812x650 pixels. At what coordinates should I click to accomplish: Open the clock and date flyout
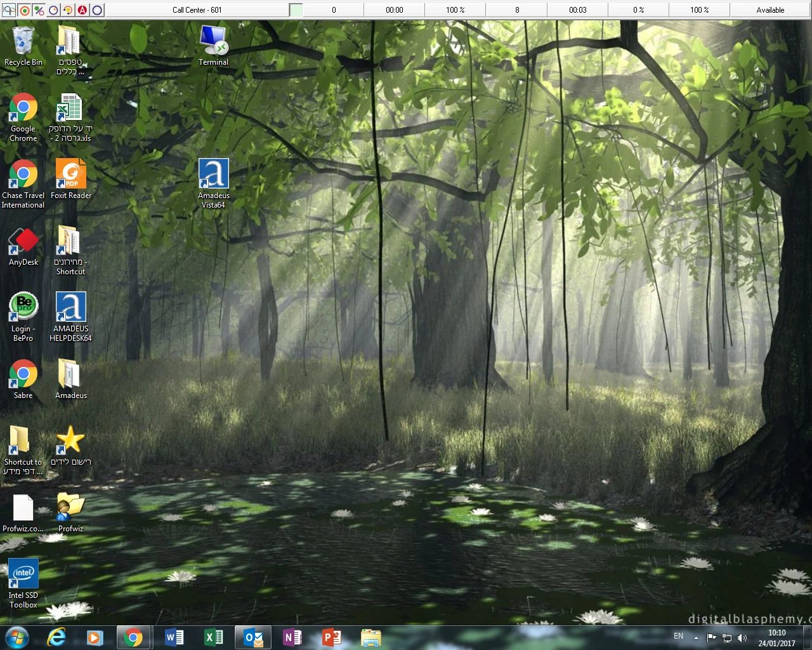tap(776, 638)
